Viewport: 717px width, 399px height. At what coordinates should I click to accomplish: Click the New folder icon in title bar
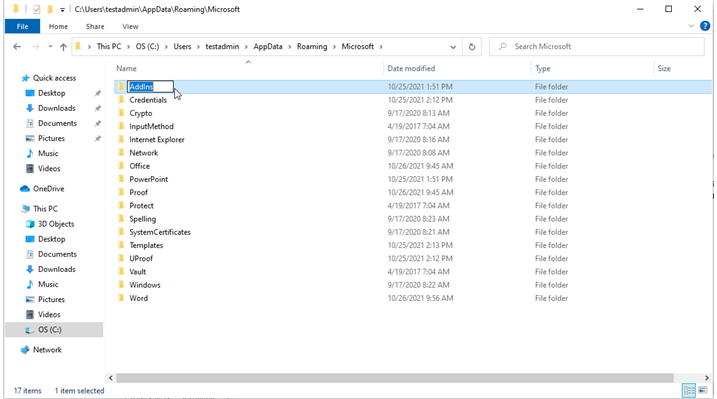pos(50,9)
